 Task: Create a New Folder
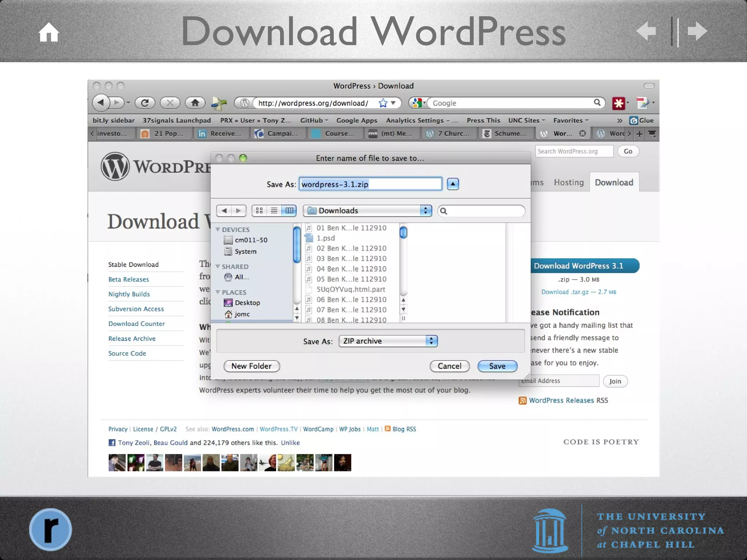[x=251, y=366]
